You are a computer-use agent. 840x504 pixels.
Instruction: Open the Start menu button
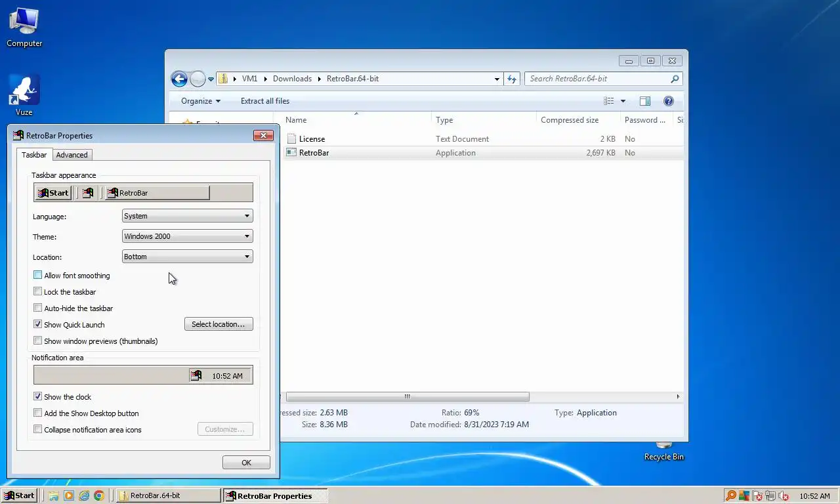[x=19, y=496]
